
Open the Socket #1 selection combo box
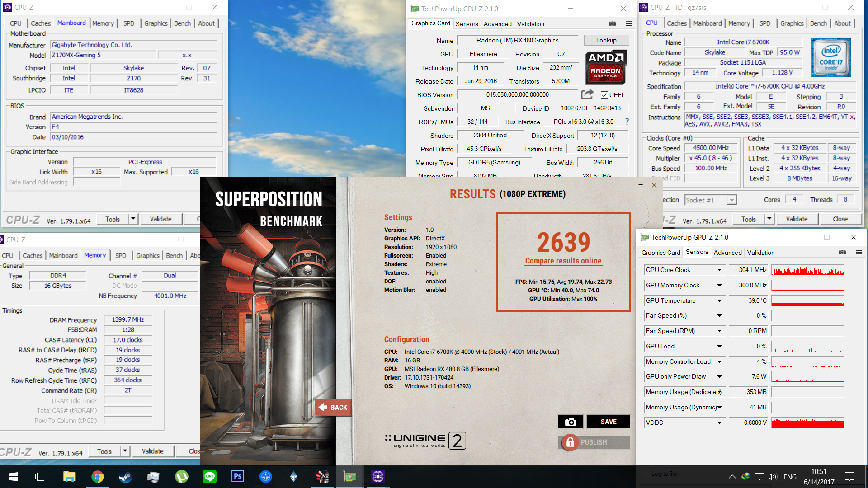(x=711, y=200)
